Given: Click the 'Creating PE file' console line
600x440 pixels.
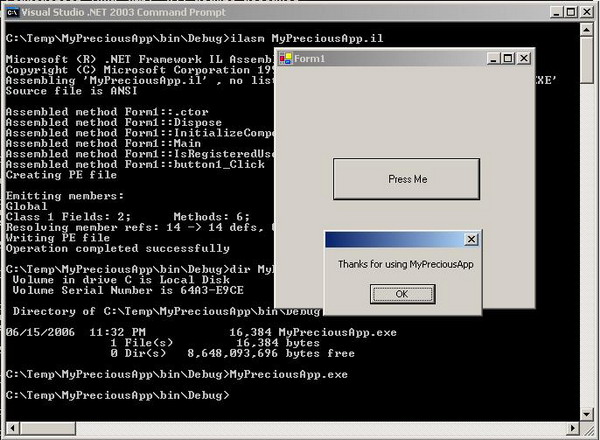Looking at the screenshot, I should (x=61, y=175).
